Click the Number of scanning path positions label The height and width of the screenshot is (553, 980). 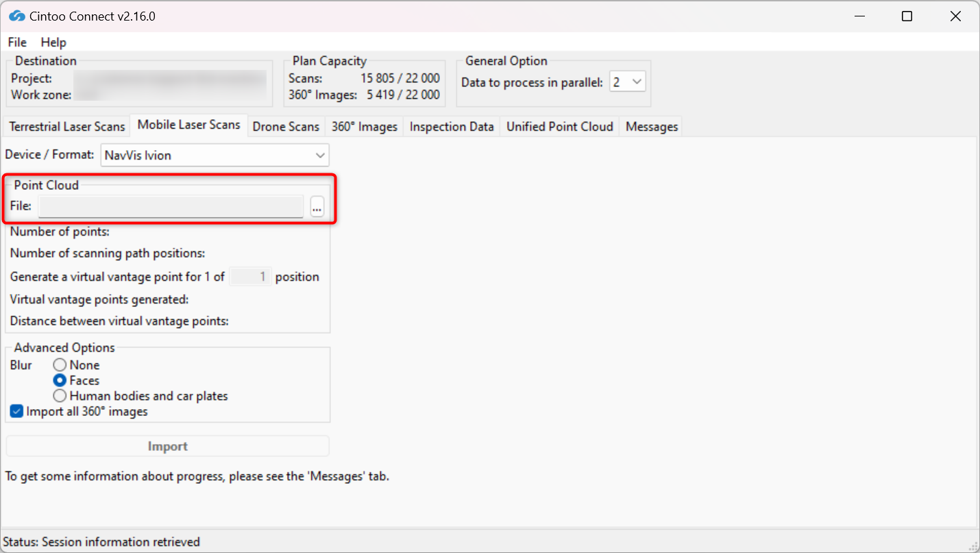point(108,253)
